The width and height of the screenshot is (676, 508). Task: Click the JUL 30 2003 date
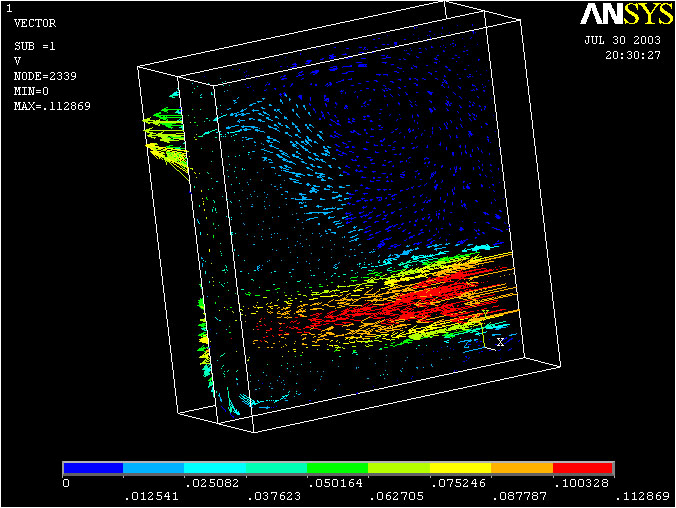coord(622,40)
